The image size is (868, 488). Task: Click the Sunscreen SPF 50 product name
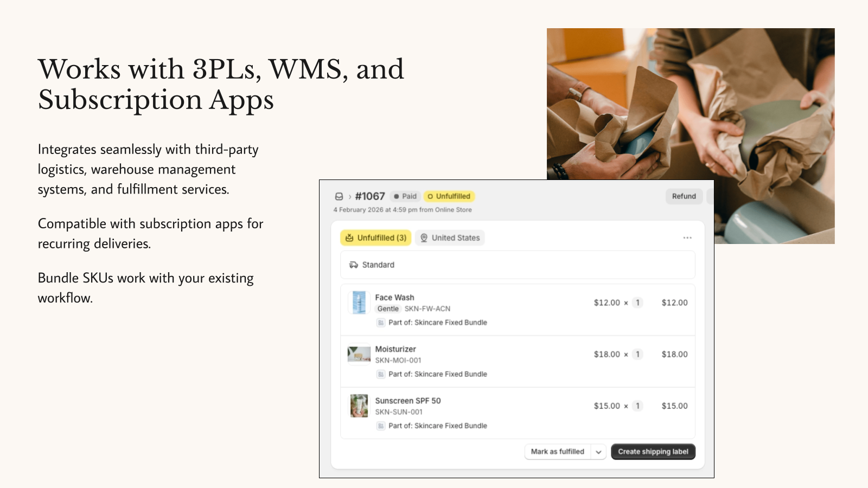[408, 401]
